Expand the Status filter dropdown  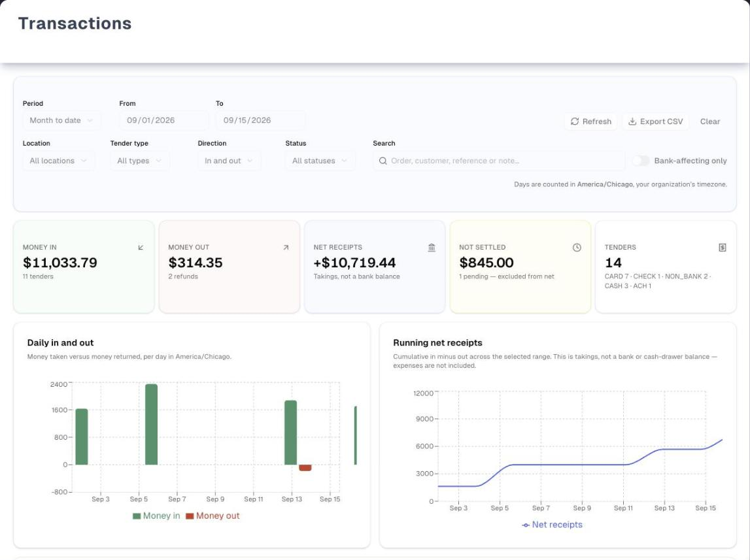tap(320, 161)
